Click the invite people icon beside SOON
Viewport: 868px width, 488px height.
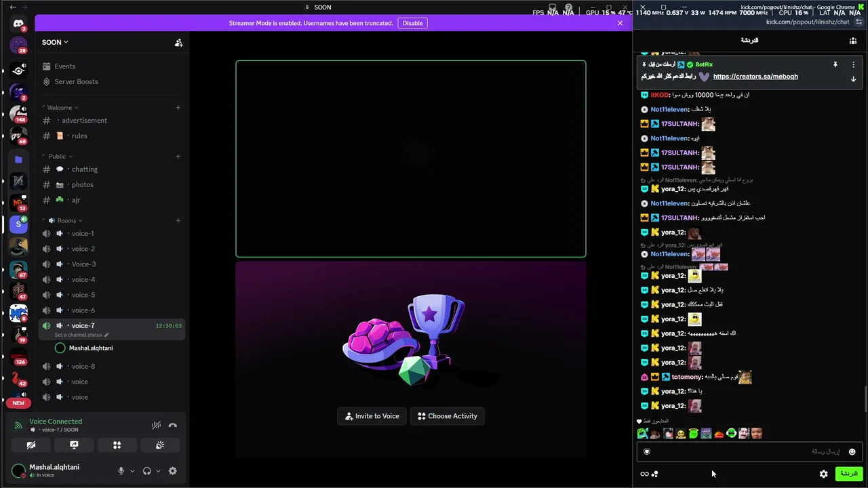point(178,43)
